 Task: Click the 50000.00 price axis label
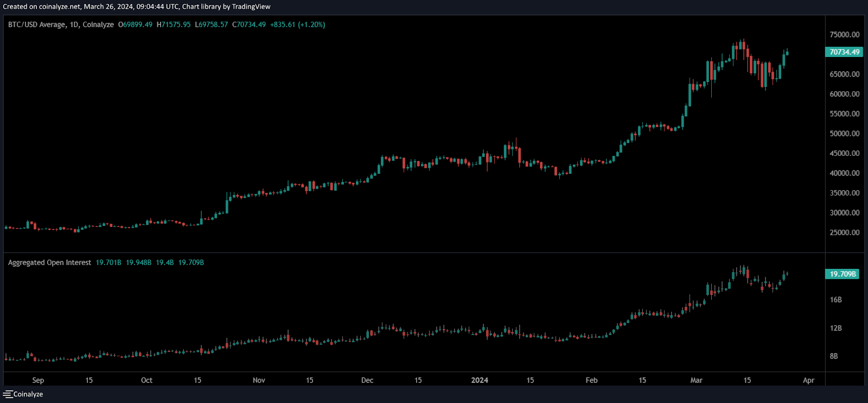tap(844, 134)
